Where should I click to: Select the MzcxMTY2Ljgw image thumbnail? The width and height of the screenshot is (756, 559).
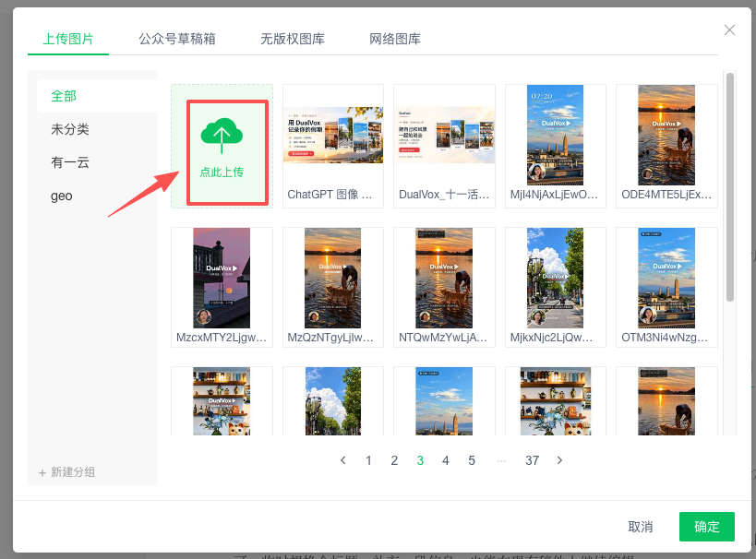coord(222,287)
